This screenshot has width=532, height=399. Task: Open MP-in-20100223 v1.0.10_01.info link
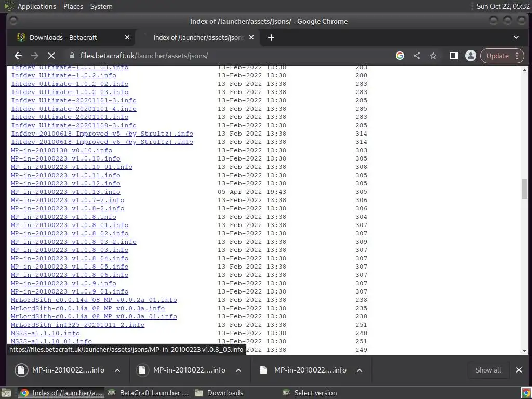click(72, 167)
